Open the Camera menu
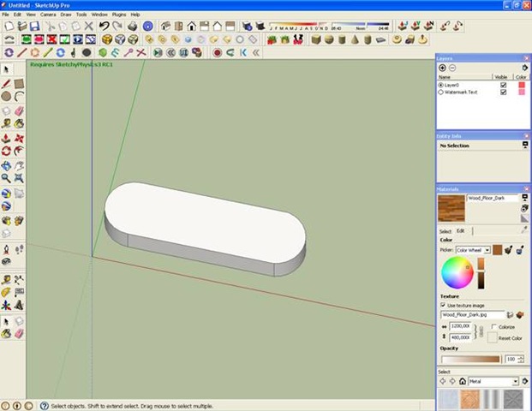This screenshot has width=532, height=411. [48, 15]
